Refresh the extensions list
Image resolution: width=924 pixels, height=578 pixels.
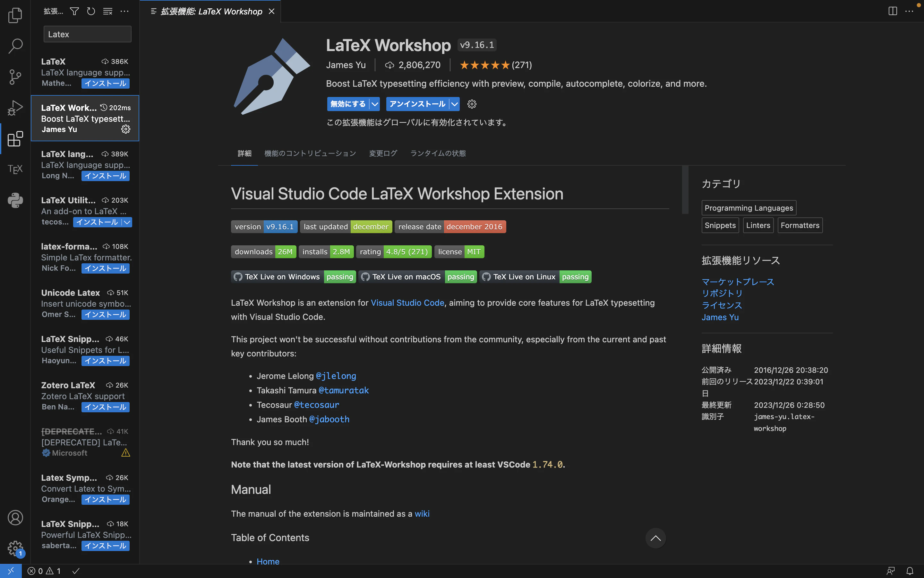91,12
